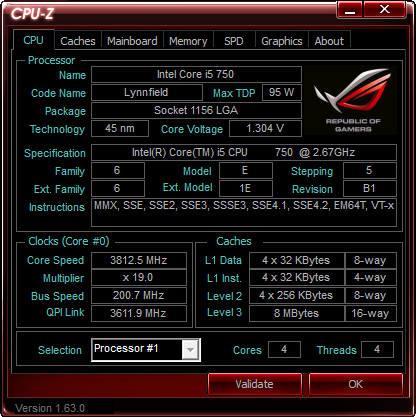Click the Core Voltage value field
Viewport: 416px width, 417px height.
pos(265,128)
